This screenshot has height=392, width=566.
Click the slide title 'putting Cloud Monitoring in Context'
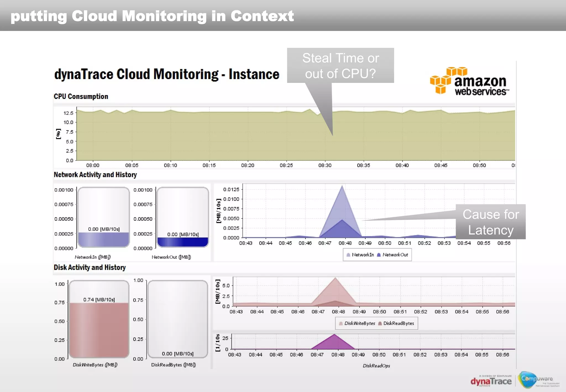(x=152, y=16)
